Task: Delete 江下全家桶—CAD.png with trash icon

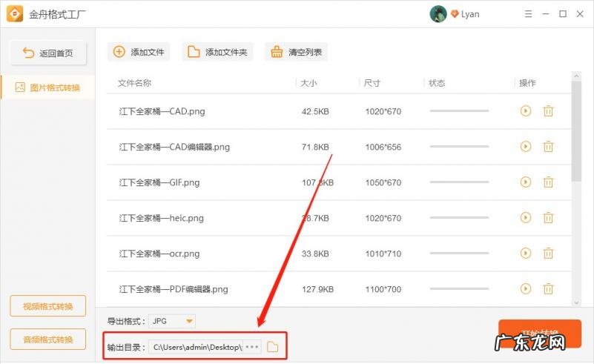Action: point(548,111)
